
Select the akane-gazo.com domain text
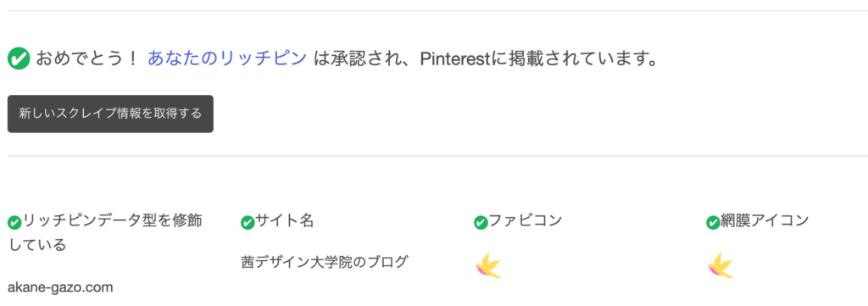point(60,287)
